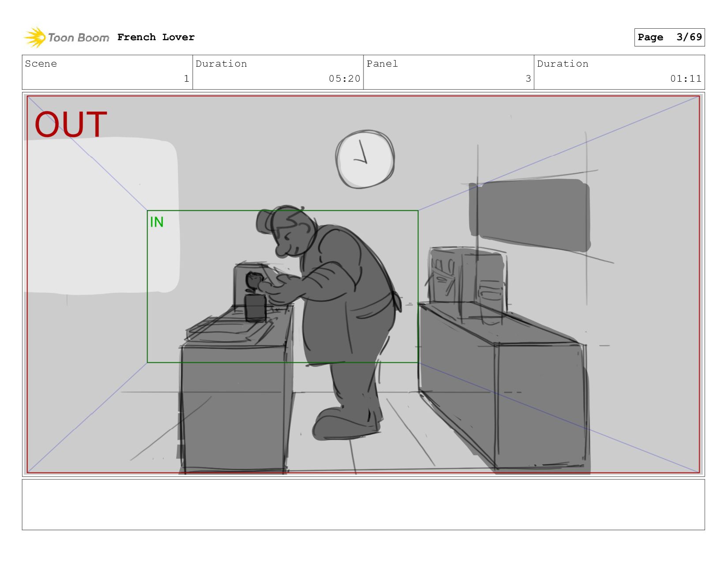The height and width of the screenshot is (563, 728).
Task: Click the green 'IN' camera label
Action: click(x=157, y=222)
